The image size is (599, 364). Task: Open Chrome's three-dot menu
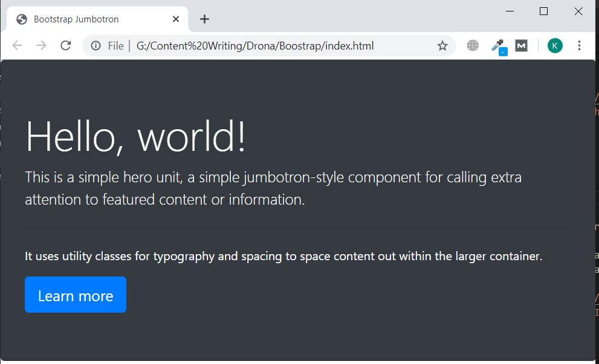pyautogui.click(x=579, y=46)
